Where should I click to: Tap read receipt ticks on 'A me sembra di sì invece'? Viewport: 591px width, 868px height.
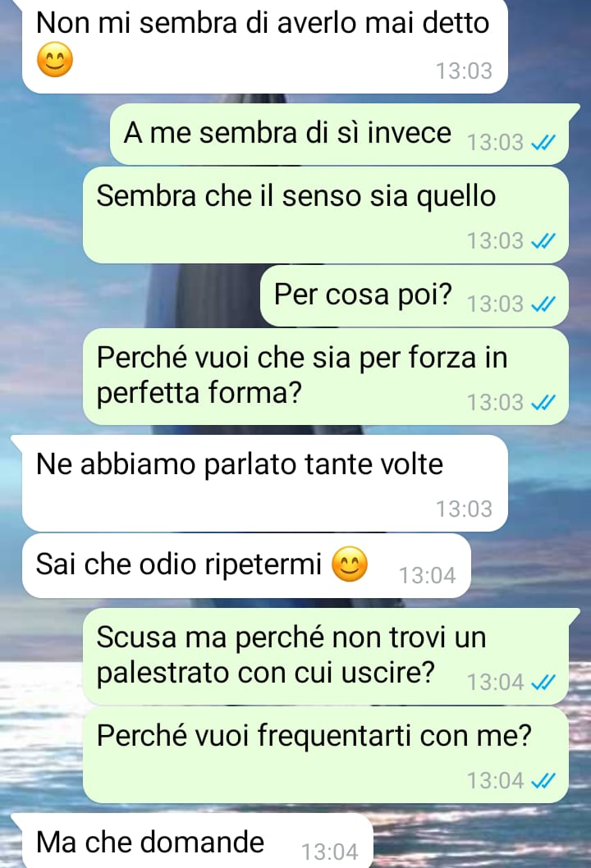pos(543,144)
